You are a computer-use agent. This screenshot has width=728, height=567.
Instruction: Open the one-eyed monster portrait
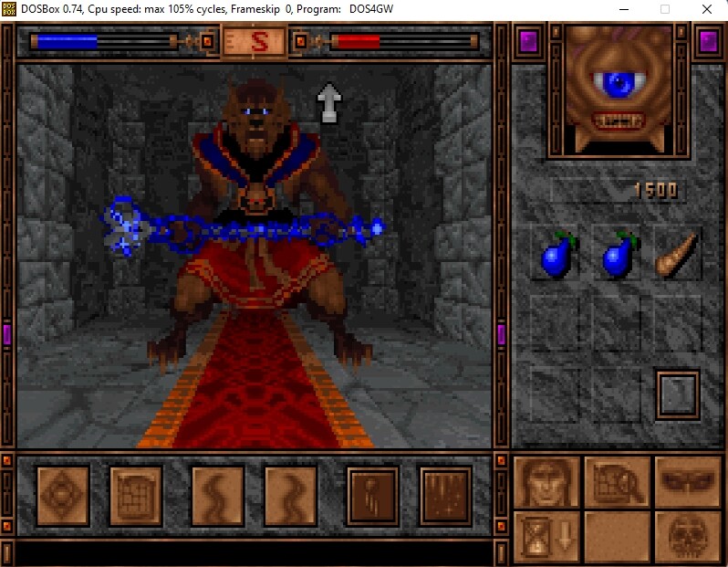pos(618,89)
